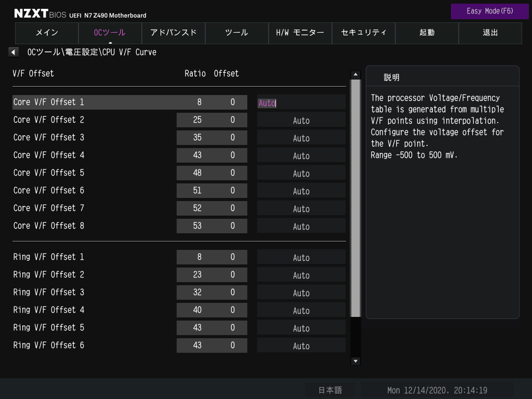Screen dimensions: 532x399
Task: Click the scrollbar up arrow
Action: (355, 74)
